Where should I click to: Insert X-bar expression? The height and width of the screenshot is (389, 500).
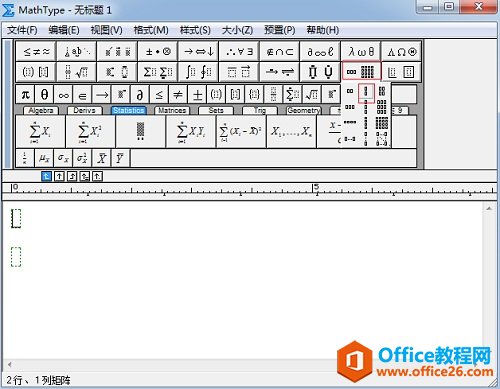pyautogui.click(x=101, y=158)
